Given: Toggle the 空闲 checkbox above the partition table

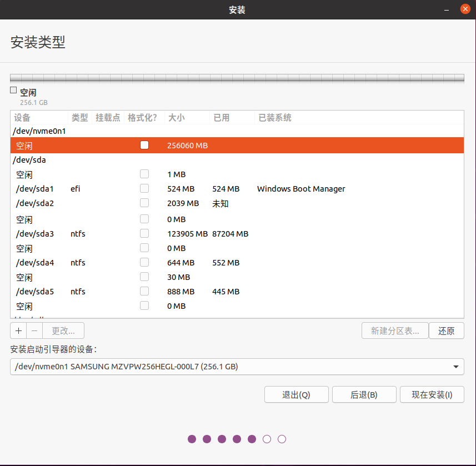Looking at the screenshot, I should 13,89.
